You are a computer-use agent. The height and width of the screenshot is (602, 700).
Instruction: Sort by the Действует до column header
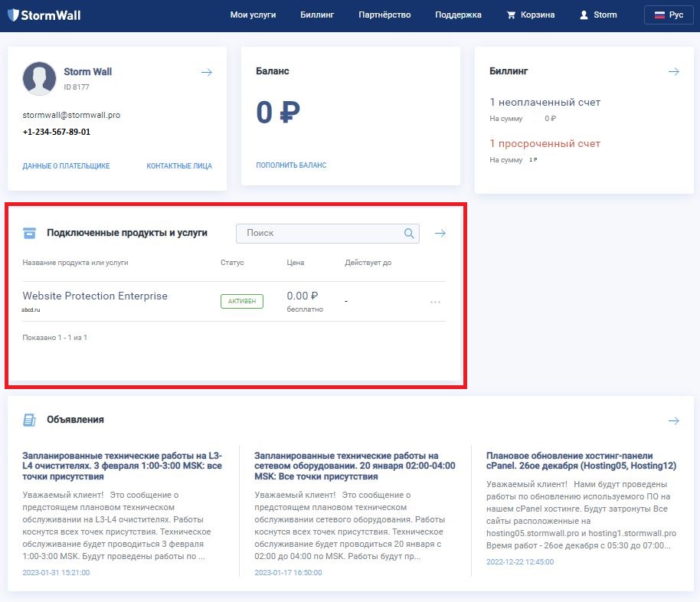coord(368,263)
